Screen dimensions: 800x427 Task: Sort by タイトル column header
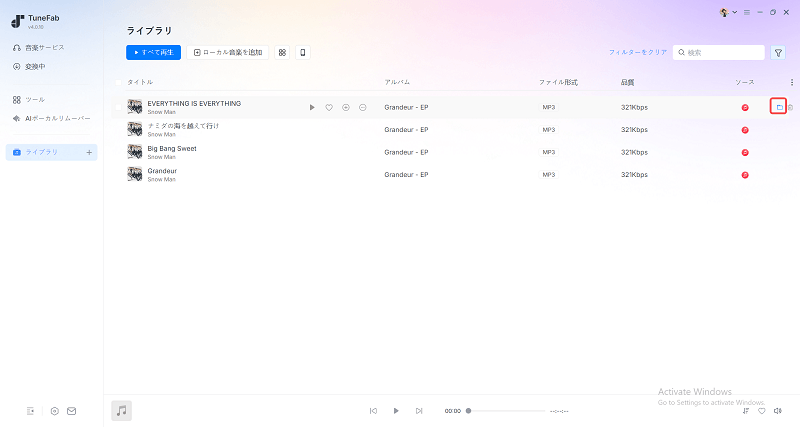pyautogui.click(x=140, y=82)
